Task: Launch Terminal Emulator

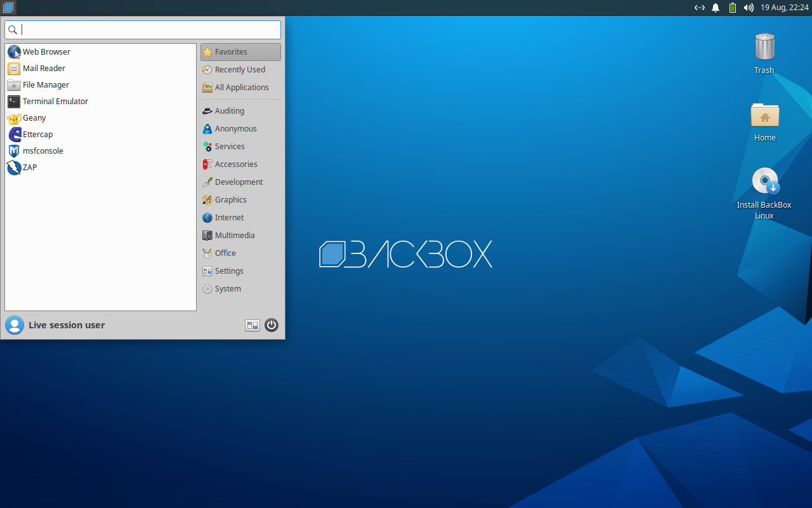Action: point(55,101)
